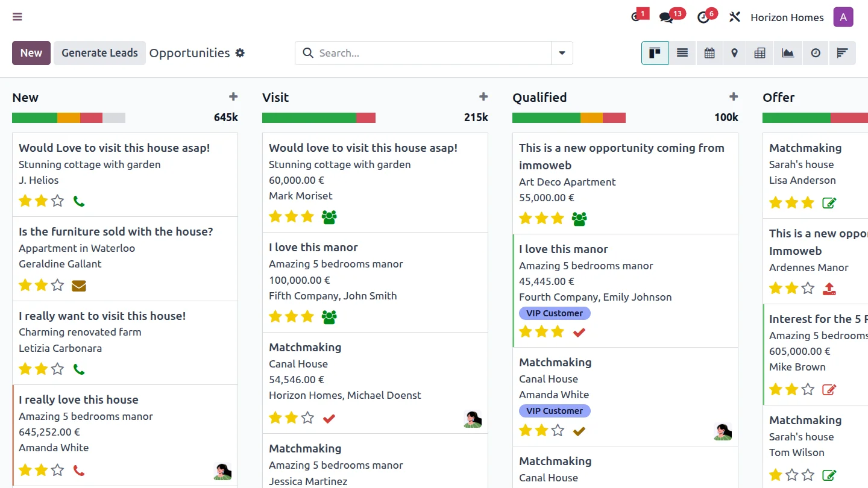
Task: Open the user account menu avatar
Action: [x=843, y=17]
